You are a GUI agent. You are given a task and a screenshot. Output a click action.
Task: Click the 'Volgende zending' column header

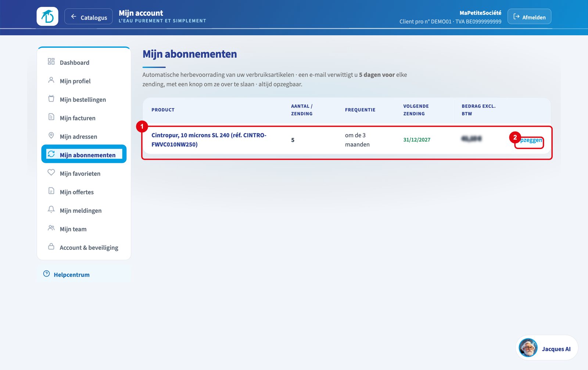click(x=416, y=110)
